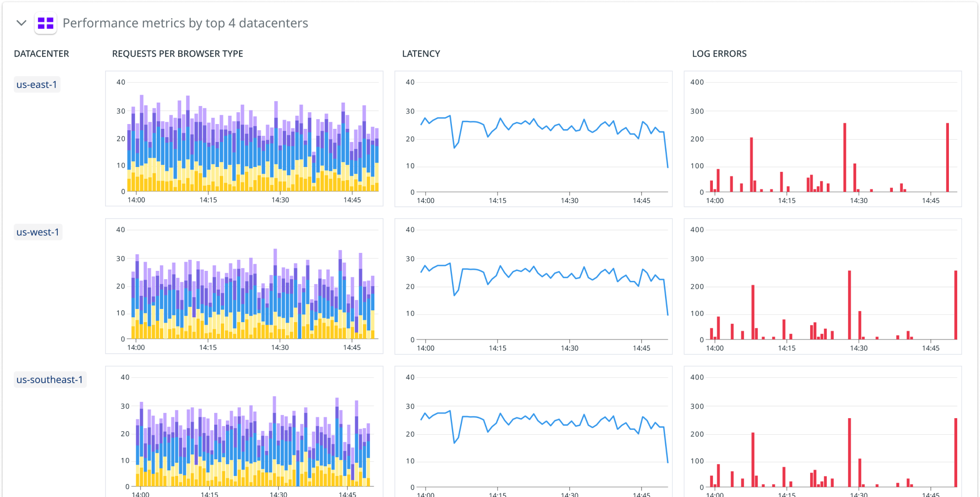Click the us-east-1 datacenter tag

(x=37, y=85)
